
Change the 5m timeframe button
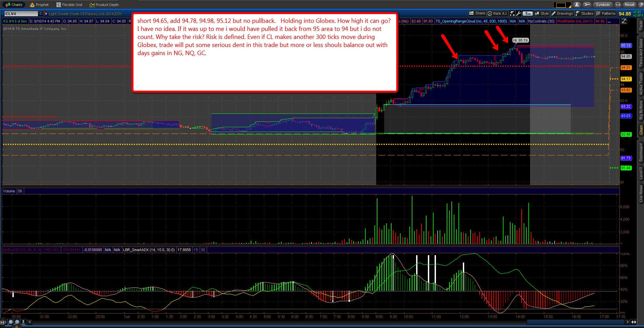[x=528, y=14]
